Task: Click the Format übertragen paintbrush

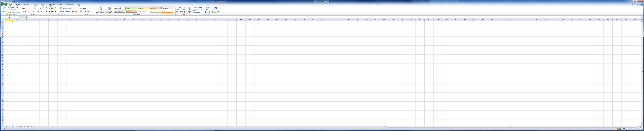Action: (x=8, y=12)
